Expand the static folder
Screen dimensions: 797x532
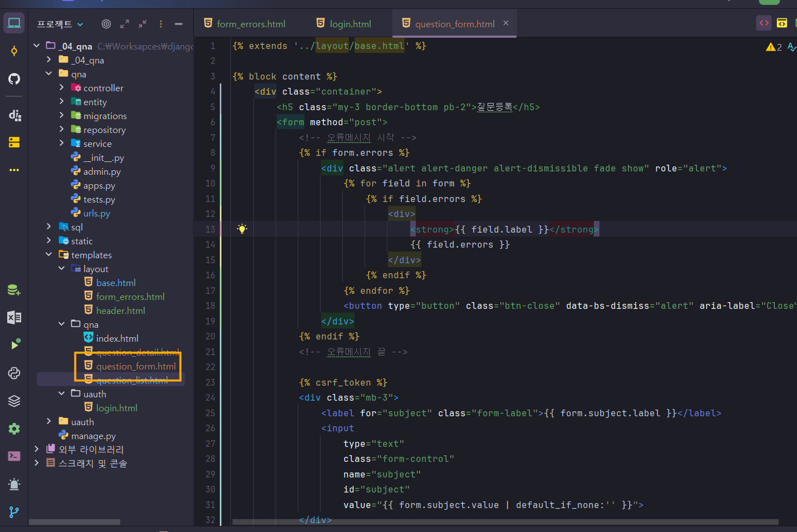49,240
